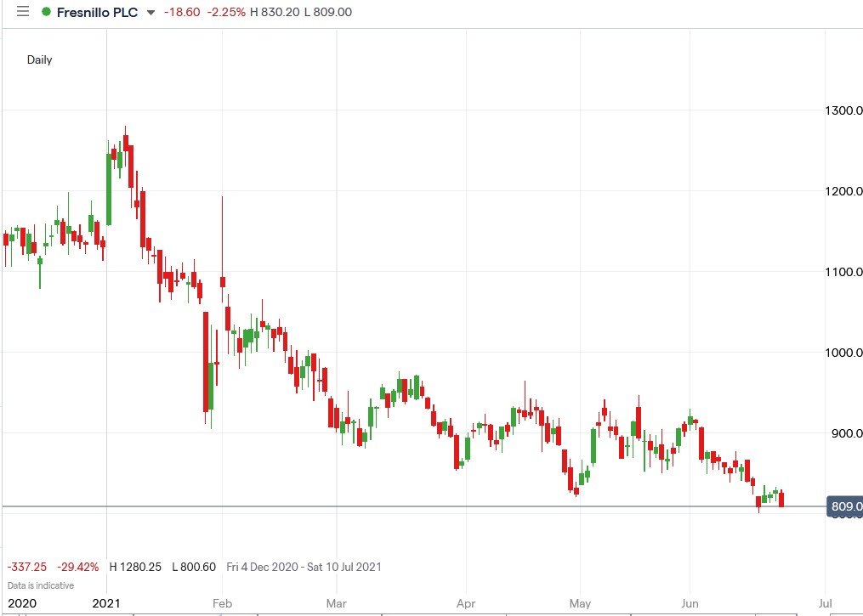Click the 1300.0 price axis label
The width and height of the screenshot is (863, 616).
click(843, 110)
